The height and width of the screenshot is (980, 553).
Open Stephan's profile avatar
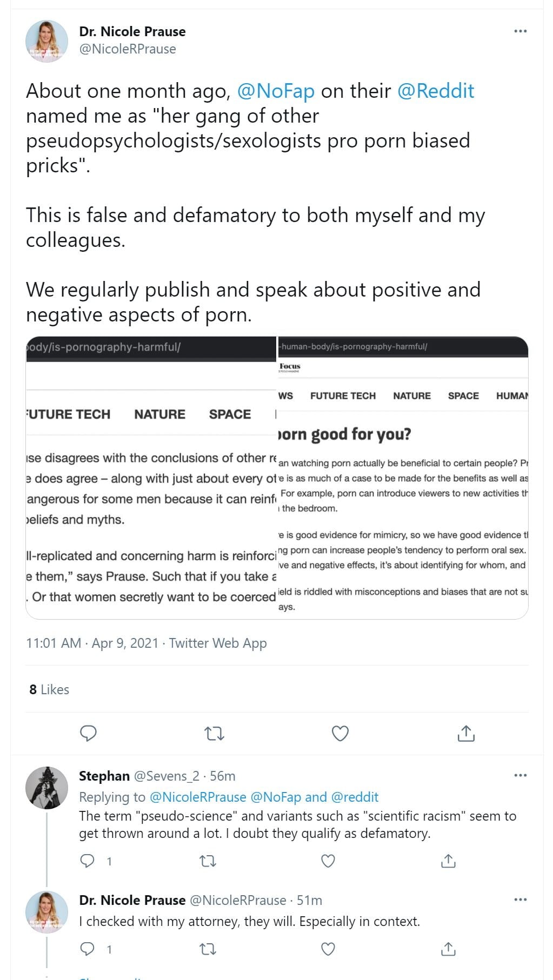click(x=47, y=787)
